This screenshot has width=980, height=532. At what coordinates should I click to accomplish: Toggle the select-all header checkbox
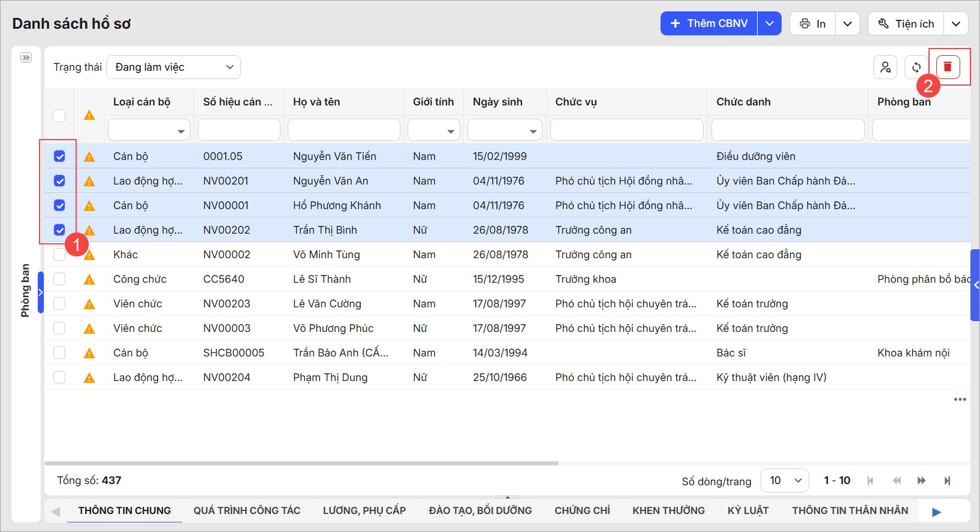[x=59, y=116]
